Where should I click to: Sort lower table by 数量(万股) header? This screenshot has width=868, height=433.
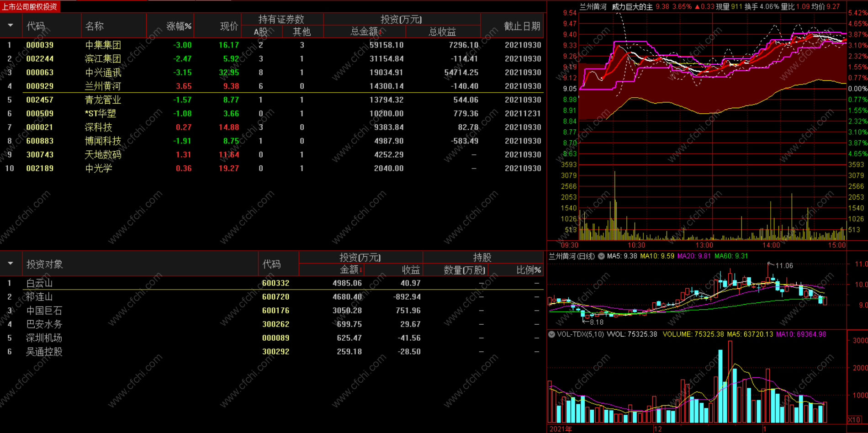coord(465,270)
